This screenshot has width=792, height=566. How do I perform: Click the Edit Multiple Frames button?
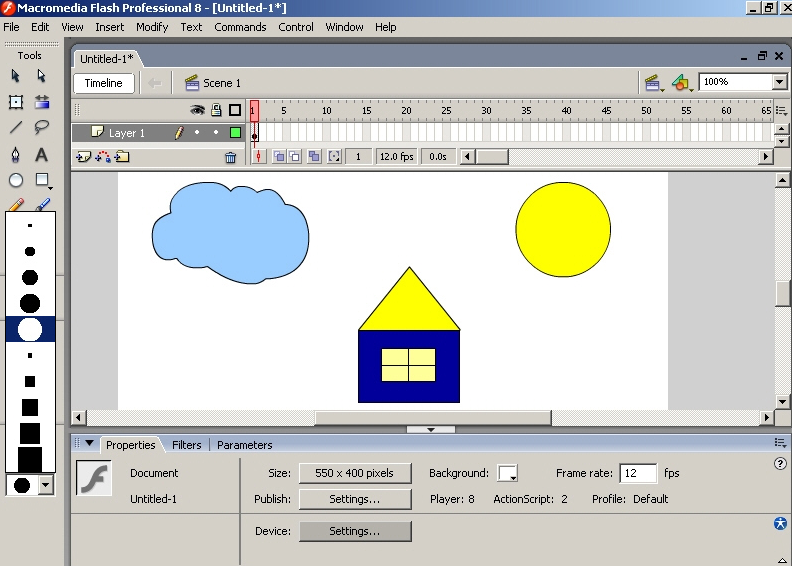coord(314,157)
